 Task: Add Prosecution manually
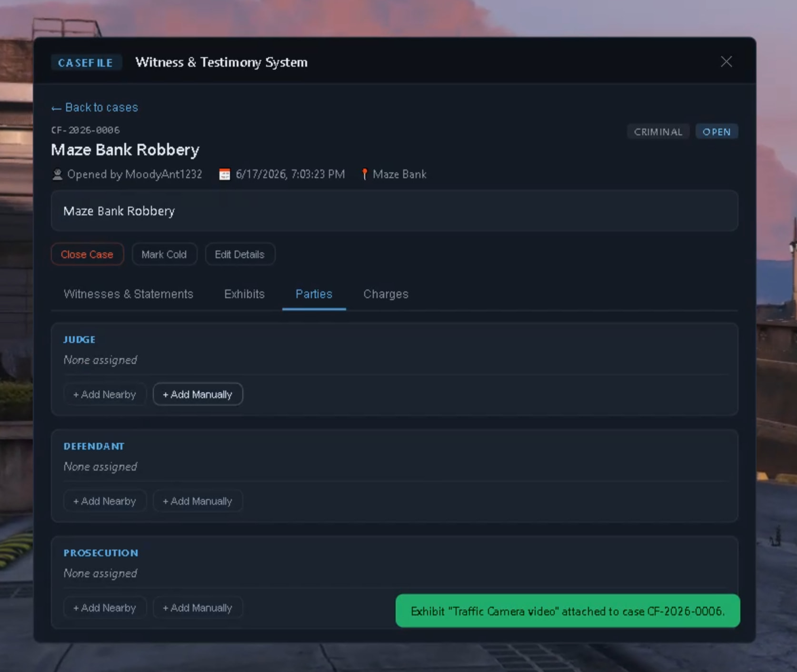[x=198, y=608]
